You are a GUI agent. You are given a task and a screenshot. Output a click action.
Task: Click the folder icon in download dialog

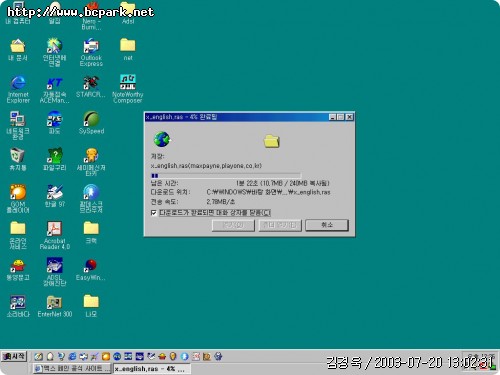coord(272,141)
